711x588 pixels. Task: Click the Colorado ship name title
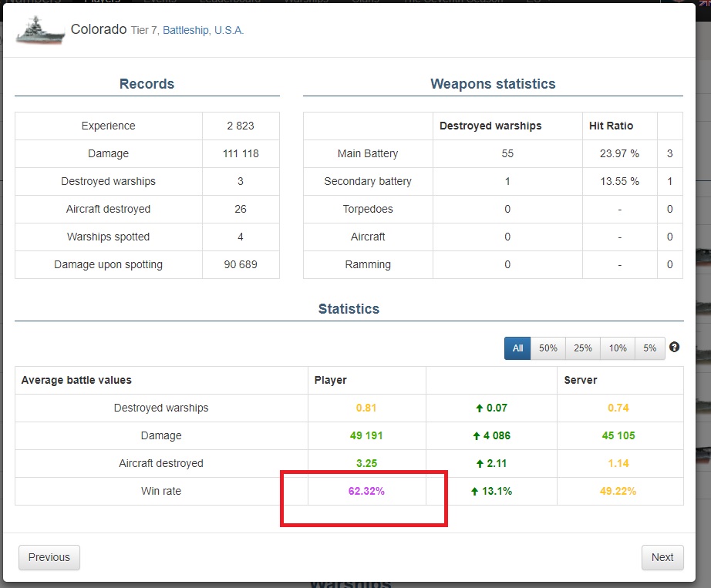99,29
